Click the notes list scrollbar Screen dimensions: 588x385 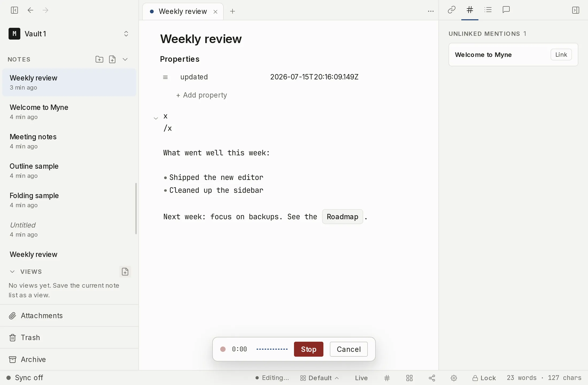(136, 209)
